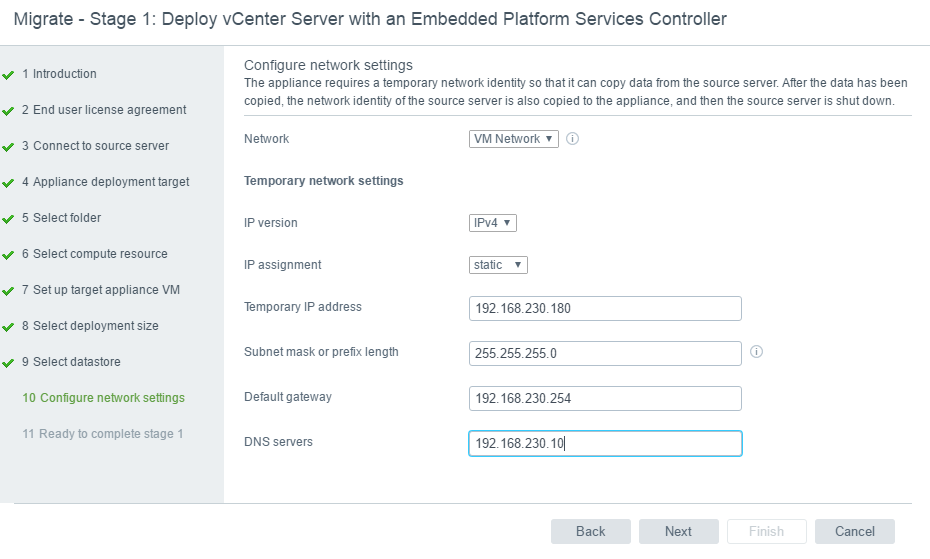Focus the Default gateway input field
The image size is (930, 559).
(605, 398)
